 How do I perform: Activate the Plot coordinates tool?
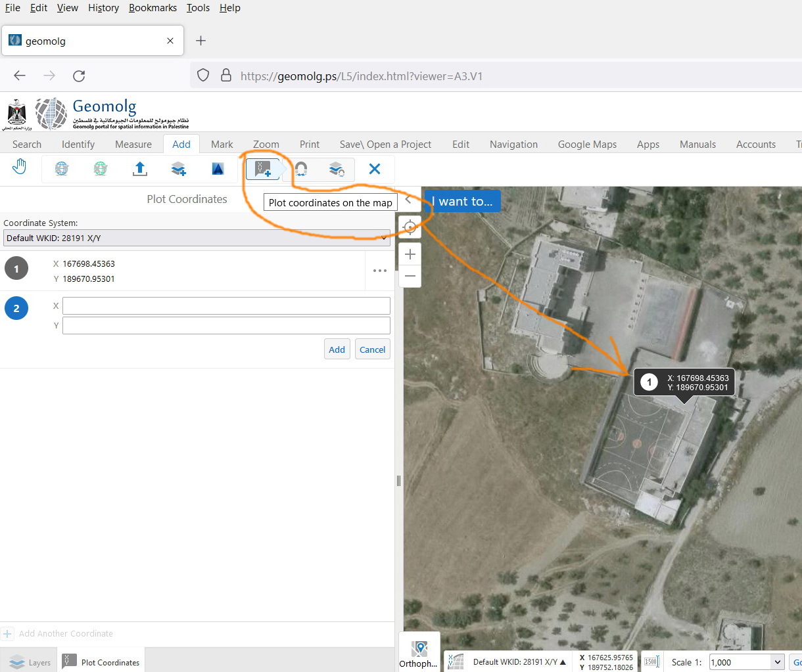pyautogui.click(x=262, y=169)
